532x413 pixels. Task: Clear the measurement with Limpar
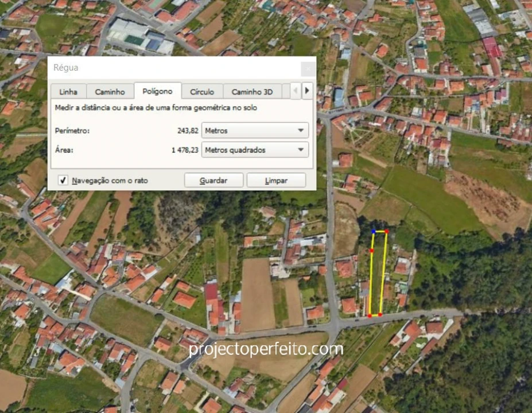(276, 180)
